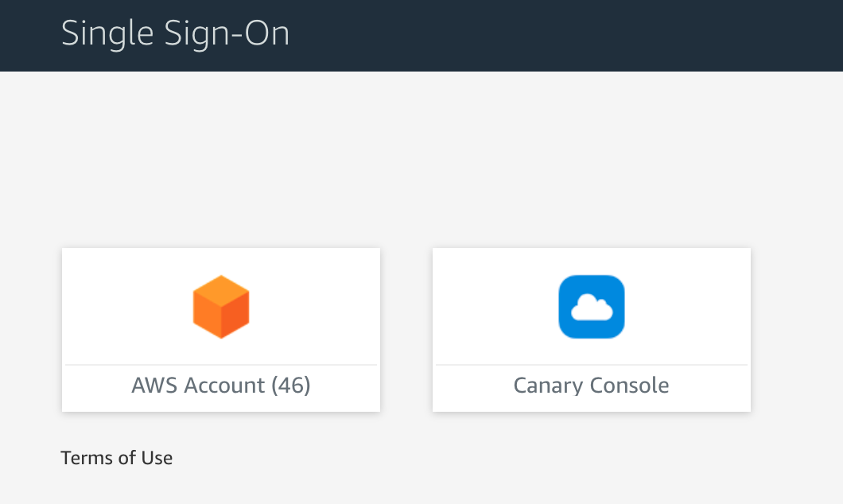Click the Single Sign-On header title
This screenshot has height=504, width=843.
pyautogui.click(x=175, y=34)
